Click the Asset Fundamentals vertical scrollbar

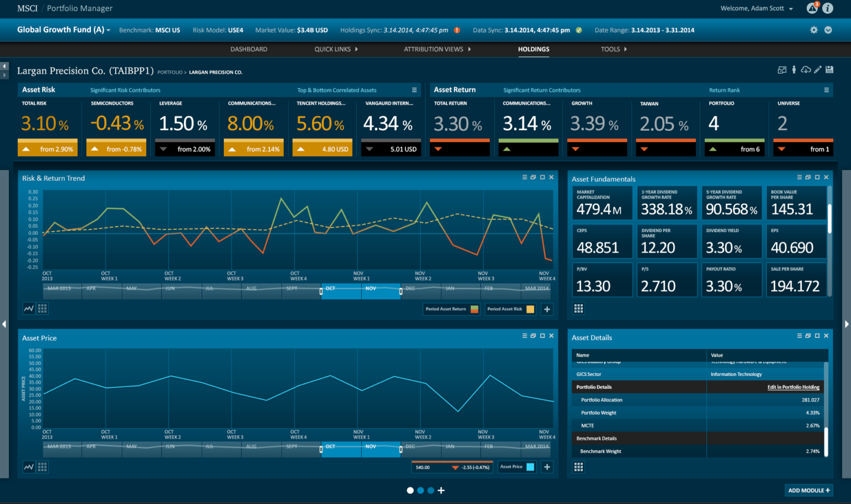coord(829,218)
